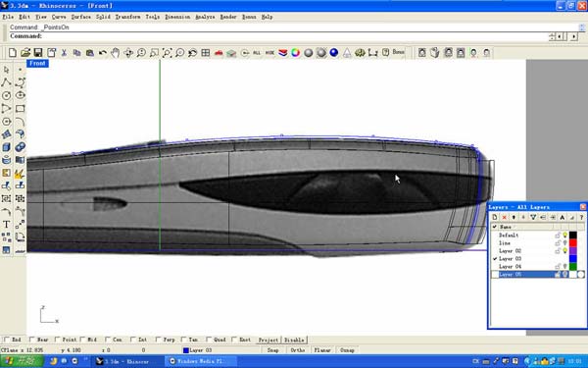Viewport: 588px width, 368px height.
Task: Enable the End osnap checkbox
Action: 7,340
